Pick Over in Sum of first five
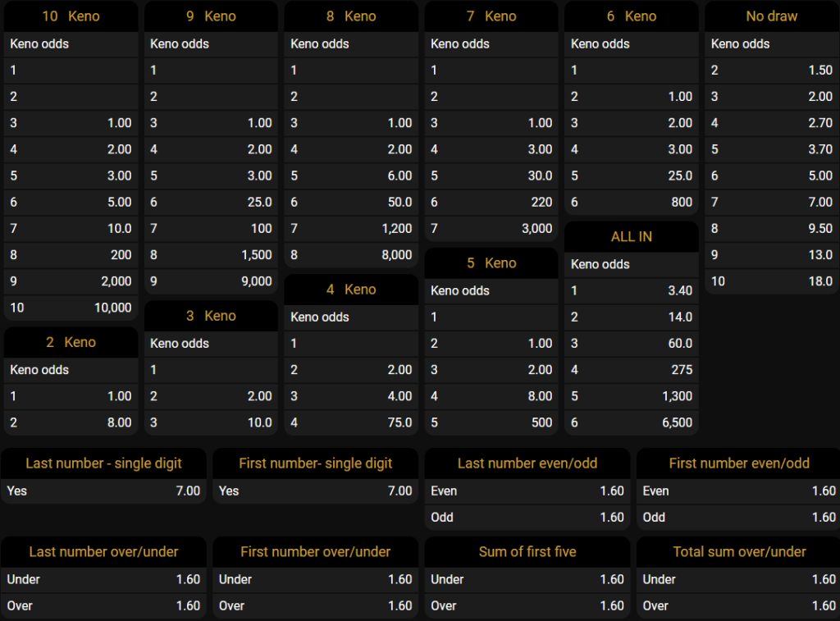840x621 pixels. point(527,605)
